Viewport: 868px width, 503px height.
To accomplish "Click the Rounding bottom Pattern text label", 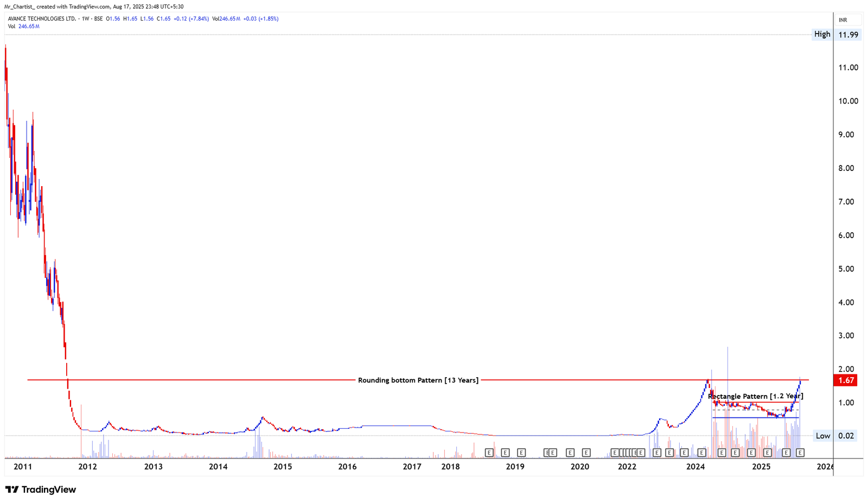I will click(418, 380).
